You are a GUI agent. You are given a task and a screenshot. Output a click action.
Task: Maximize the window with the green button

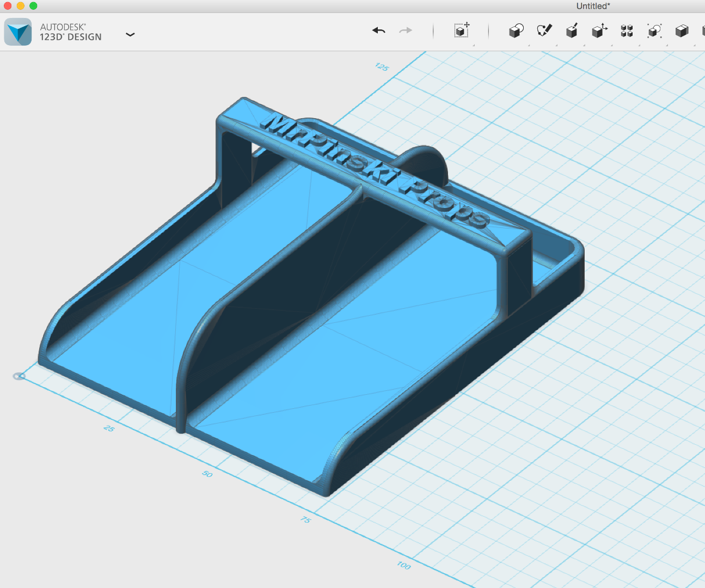[x=33, y=6]
